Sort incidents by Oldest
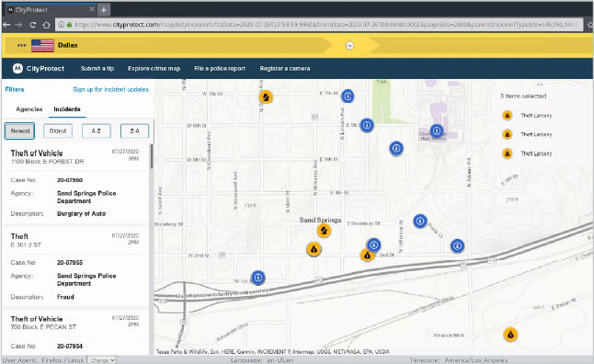Screen dimensions: 594x364 pos(58,131)
